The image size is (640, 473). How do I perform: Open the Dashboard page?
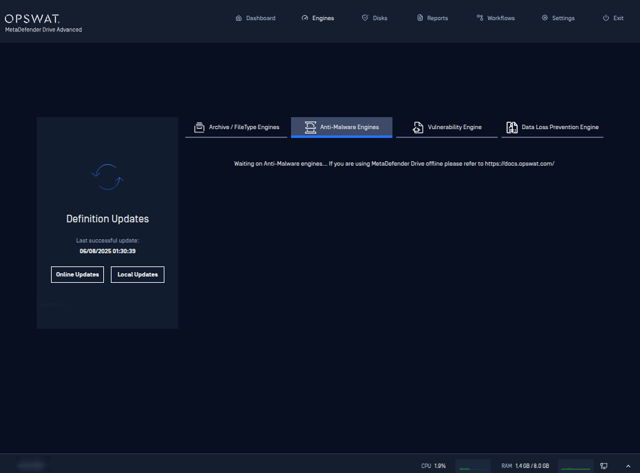(256, 18)
